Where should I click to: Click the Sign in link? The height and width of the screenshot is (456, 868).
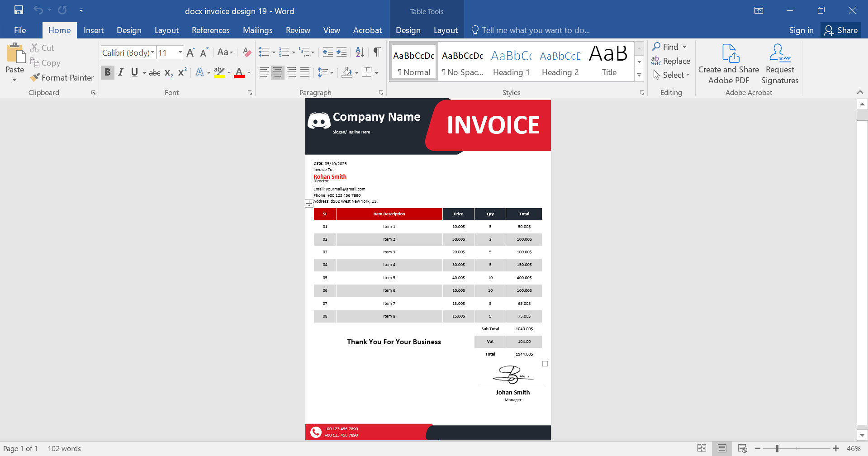point(801,30)
